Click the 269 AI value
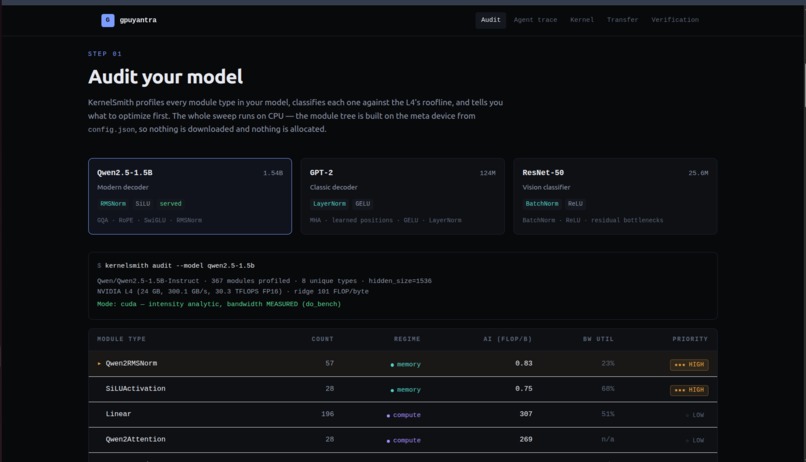 coord(526,439)
